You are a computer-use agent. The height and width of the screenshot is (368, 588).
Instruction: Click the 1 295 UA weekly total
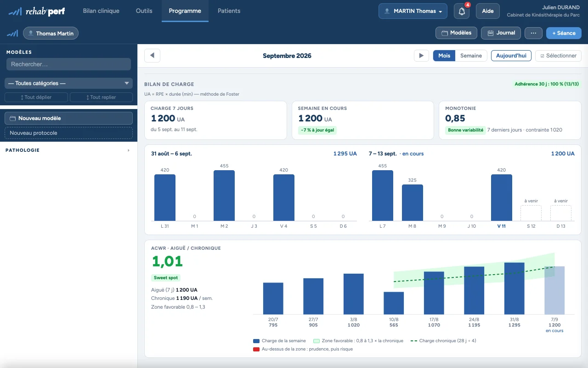pos(345,154)
